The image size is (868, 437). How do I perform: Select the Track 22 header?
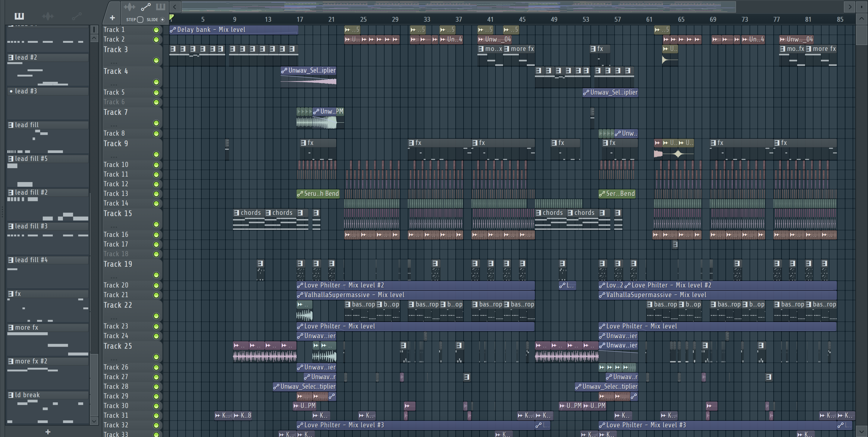[132, 311]
